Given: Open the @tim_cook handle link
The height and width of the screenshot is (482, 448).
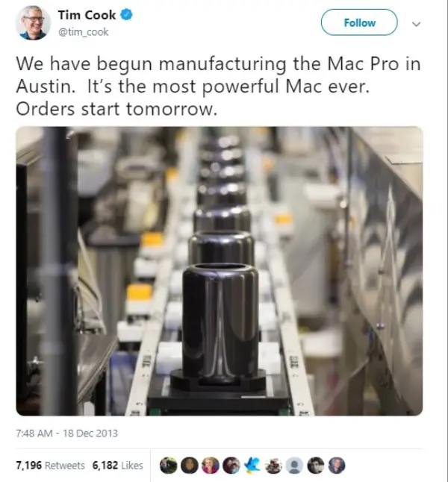Looking at the screenshot, I should coord(83,31).
